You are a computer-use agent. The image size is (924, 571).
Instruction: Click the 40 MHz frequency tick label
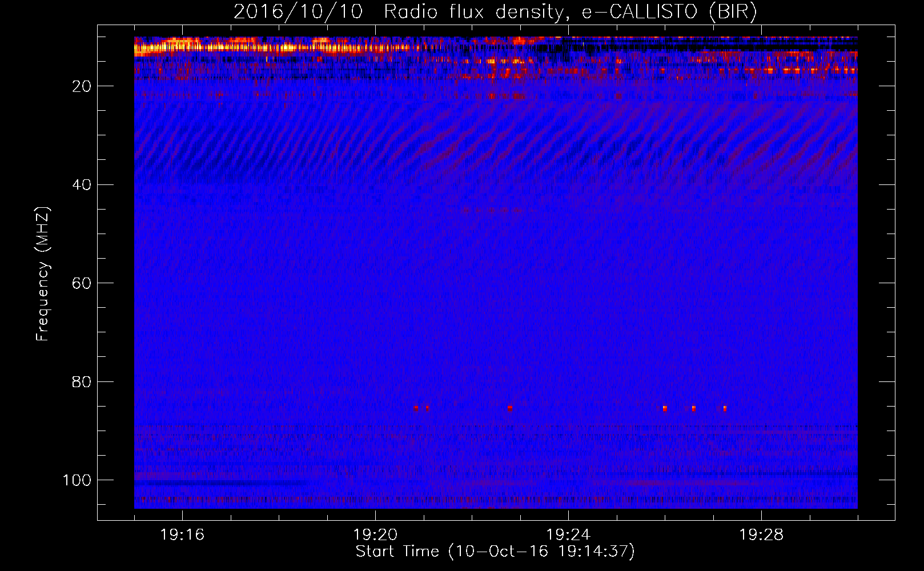[82, 185]
